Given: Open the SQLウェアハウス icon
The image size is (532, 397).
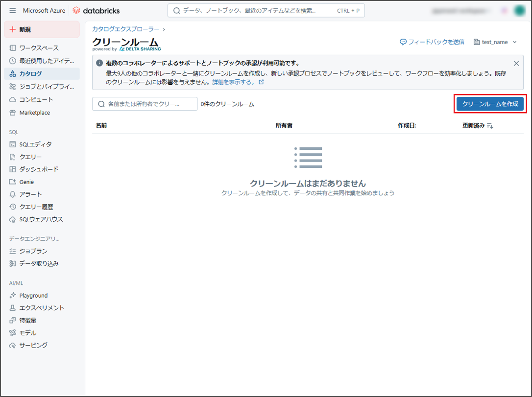Looking at the screenshot, I should tap(13, 219).
